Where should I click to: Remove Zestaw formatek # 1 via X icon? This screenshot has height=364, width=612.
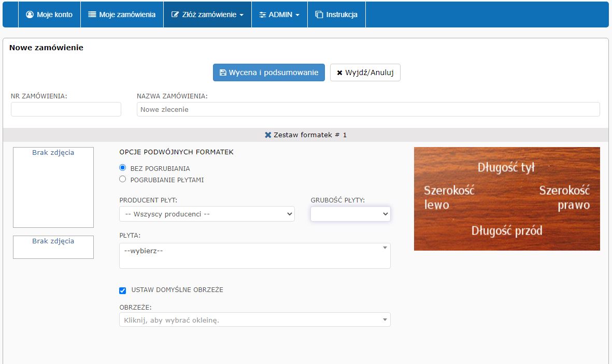[x=268, y=135]
